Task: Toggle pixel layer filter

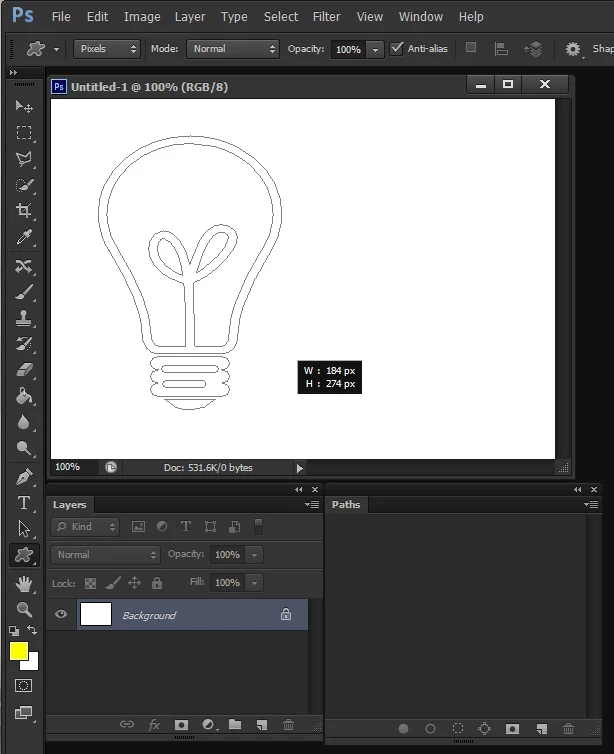Action: pyautogui.click(x=138, y=527)
